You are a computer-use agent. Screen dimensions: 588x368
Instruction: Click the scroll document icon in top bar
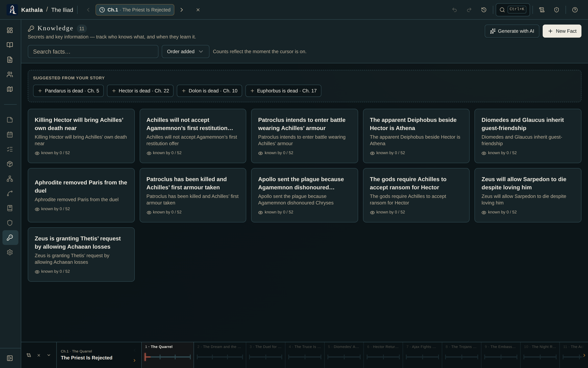click(542, 10)
